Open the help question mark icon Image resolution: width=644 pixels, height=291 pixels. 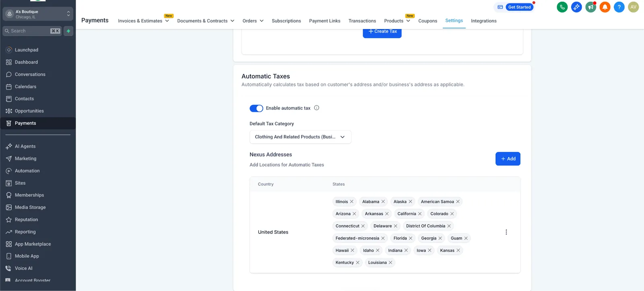pyautogui.click(x=619, y=7)
